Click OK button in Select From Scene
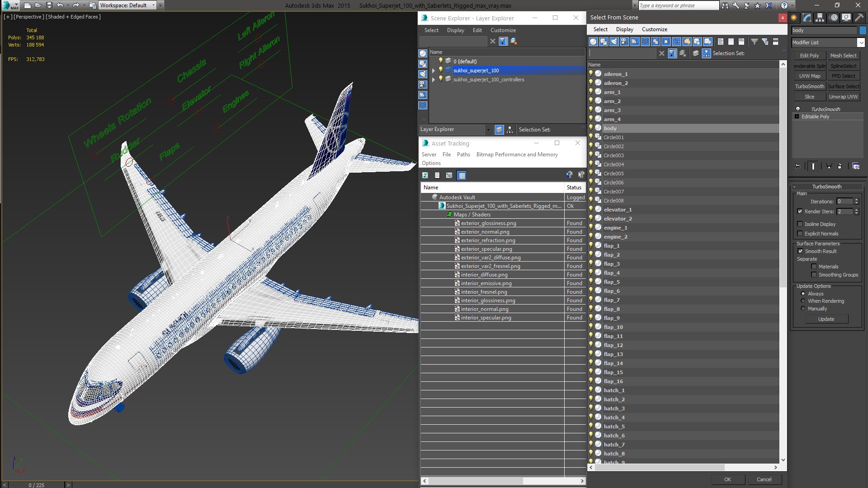 [727, 479]
